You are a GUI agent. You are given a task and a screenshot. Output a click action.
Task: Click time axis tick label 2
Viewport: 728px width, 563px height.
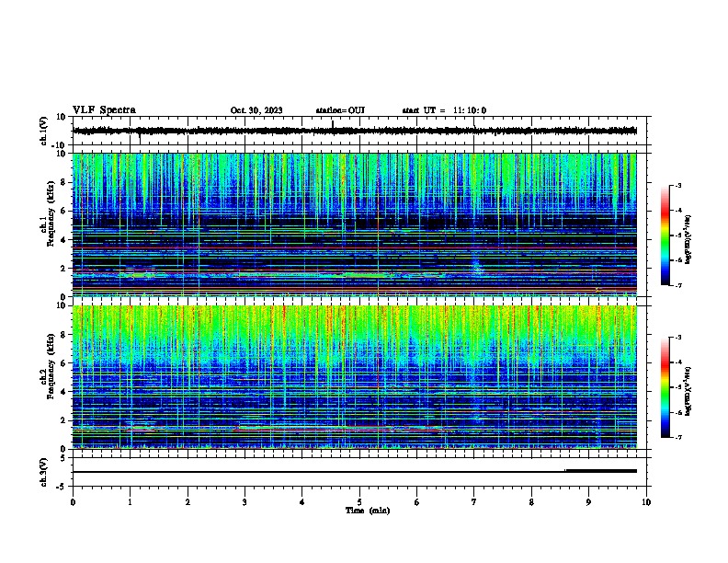(x=188, y=502)
